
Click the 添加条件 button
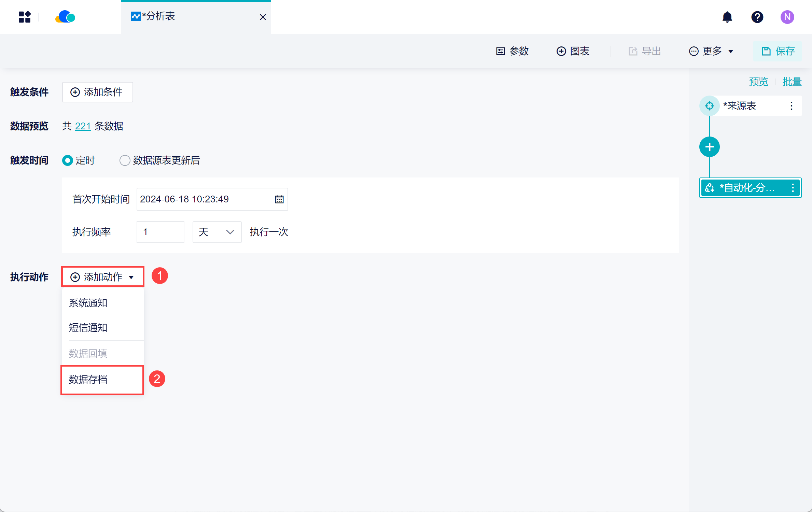tap(97, 92)
